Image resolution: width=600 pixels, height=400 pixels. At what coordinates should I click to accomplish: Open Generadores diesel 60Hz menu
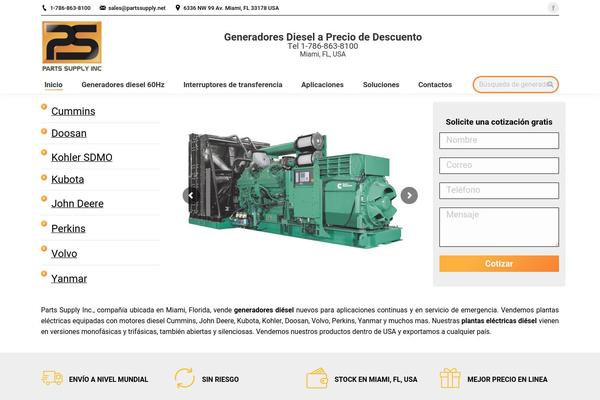tap(123, 85)
